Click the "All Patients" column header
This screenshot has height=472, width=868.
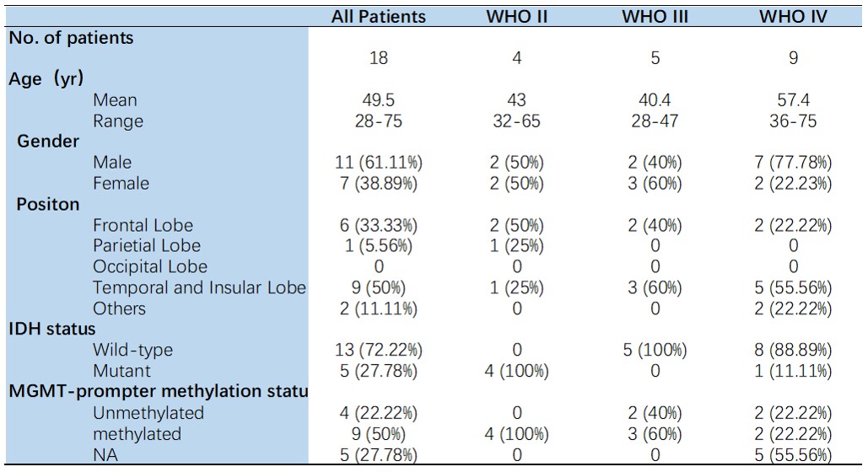coord(378,16)
